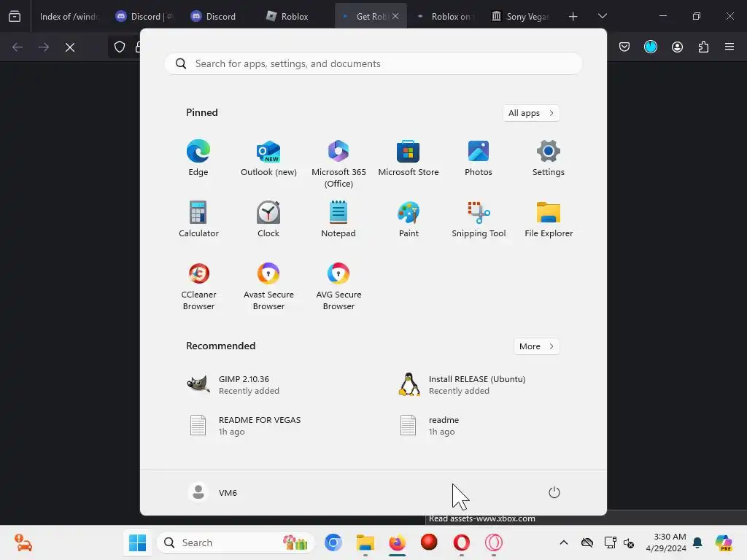Expand the All apps list
Viewport: 747px width, 560px height.
pos(531,113)
